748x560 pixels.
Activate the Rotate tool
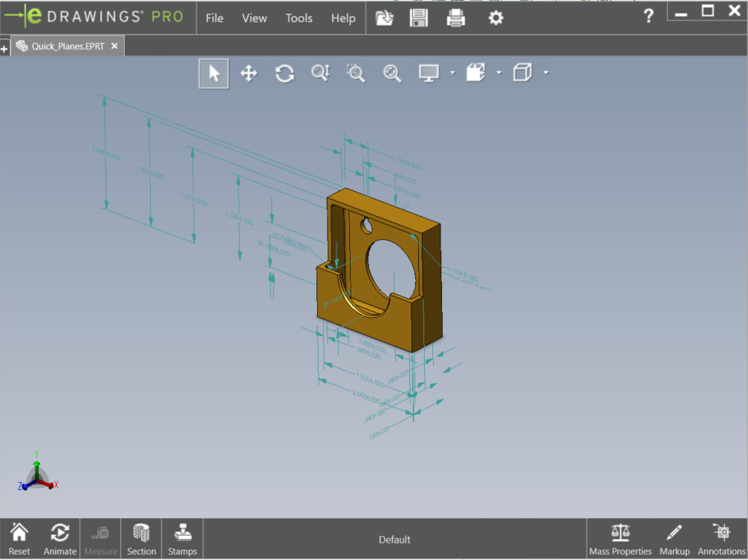click(x=284, y=73)
